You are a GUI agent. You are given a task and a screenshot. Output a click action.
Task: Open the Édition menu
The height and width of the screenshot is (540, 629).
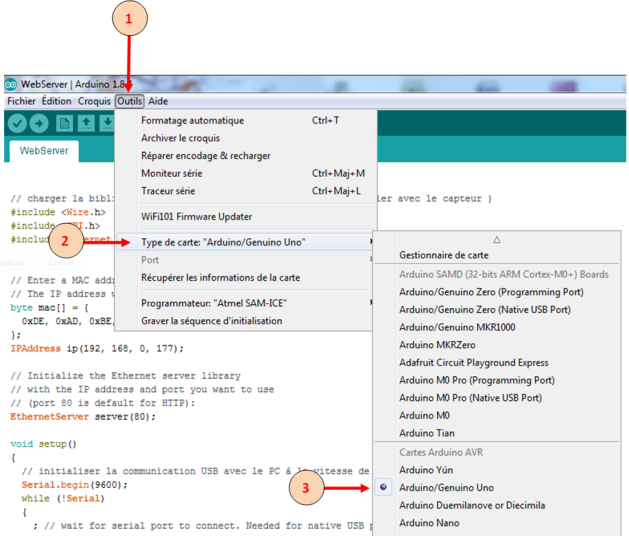click(x=57, y=101)
